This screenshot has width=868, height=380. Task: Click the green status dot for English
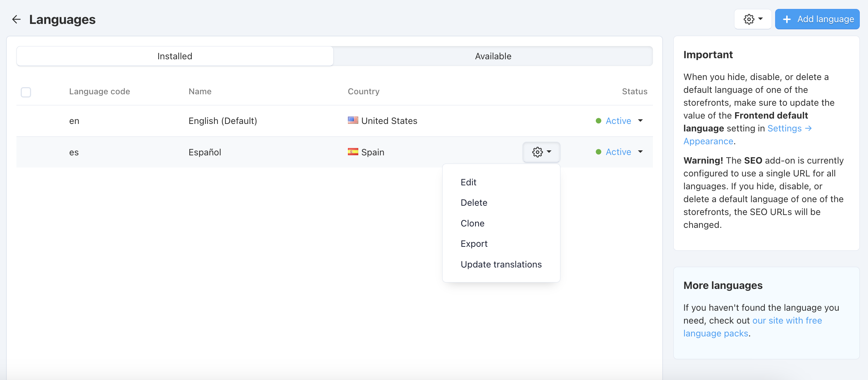(599, 121)
